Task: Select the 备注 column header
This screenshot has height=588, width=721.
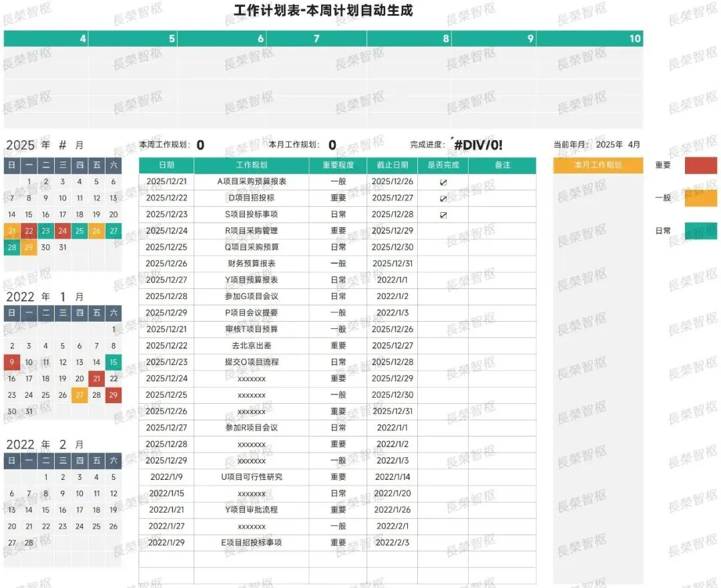Action: pyautogui.click(x=502, y=165)
